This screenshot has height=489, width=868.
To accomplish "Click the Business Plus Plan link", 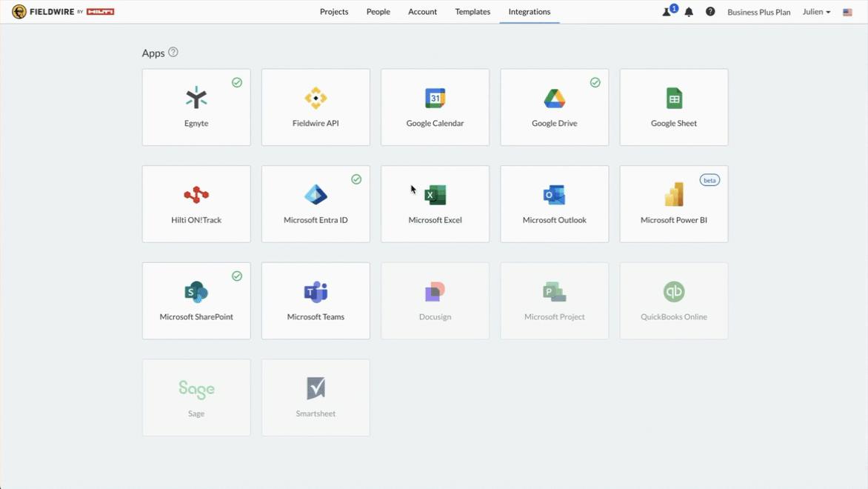I will tap(758, 12).
